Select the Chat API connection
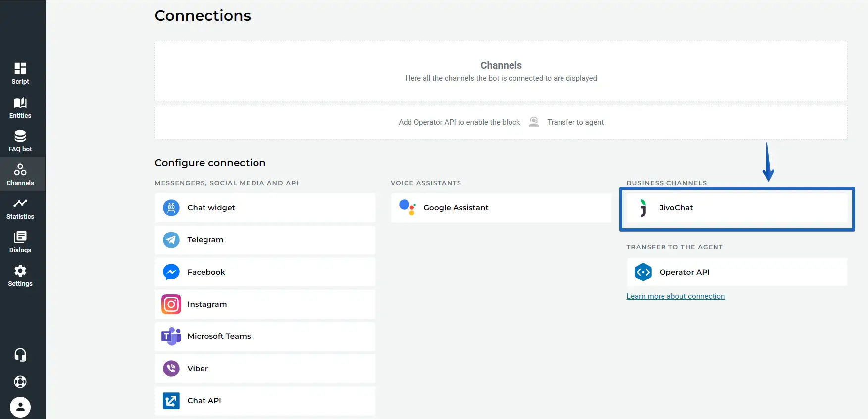Image resolution: width=868 pixels, height=419 pixels. (265, 401)
